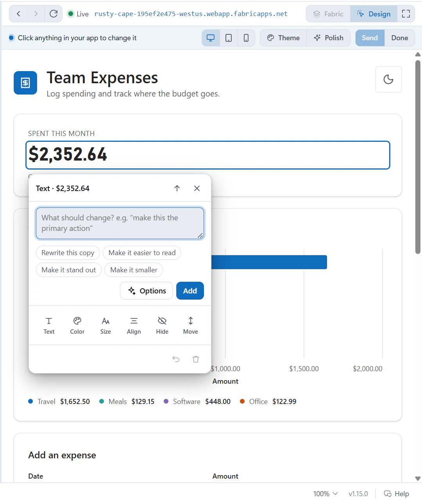The image size is (422, 504).
Task: Click the Team Expenses receipt logo
Action: (x=25, y=83)
